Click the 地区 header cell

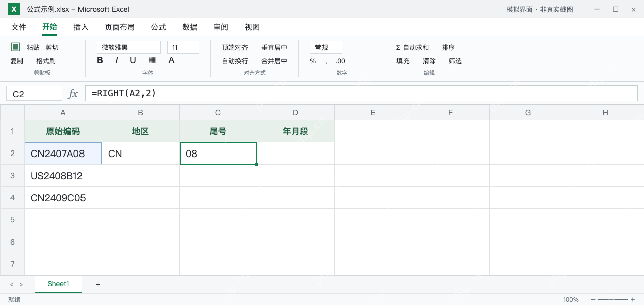click(x=140, y=131)
